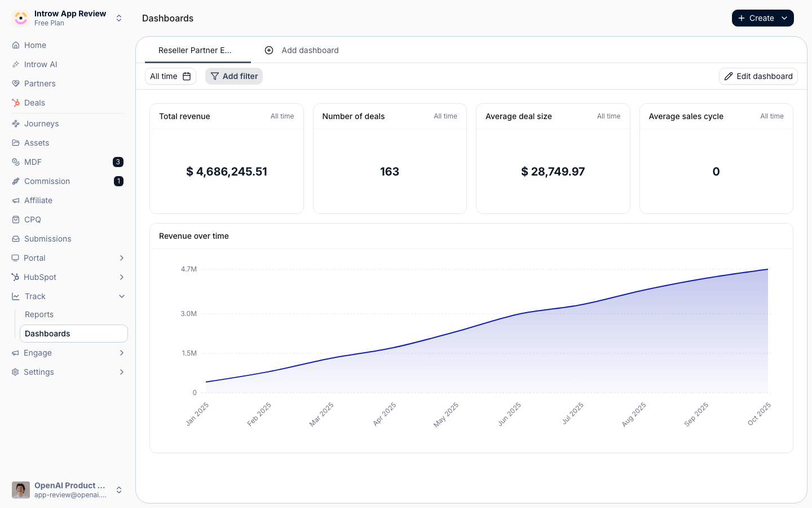Image resolution: width=812 pixels, height=508 pixels.
Task: Click the Affiliate megaphone icon
Action: point(16,200)
